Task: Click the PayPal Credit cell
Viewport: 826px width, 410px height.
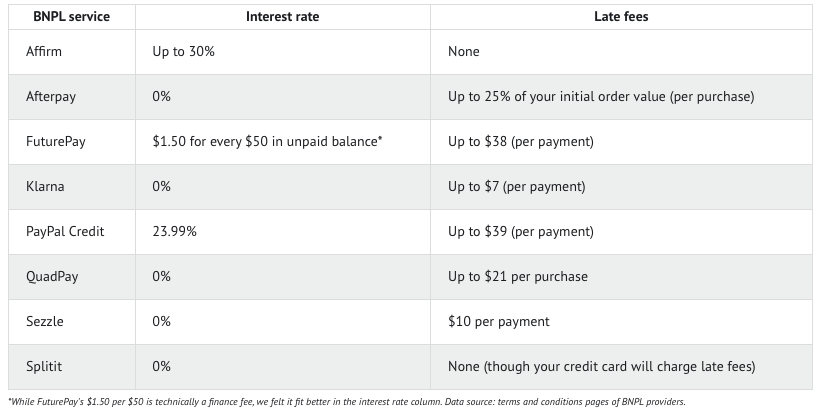Action: (72, 232)
